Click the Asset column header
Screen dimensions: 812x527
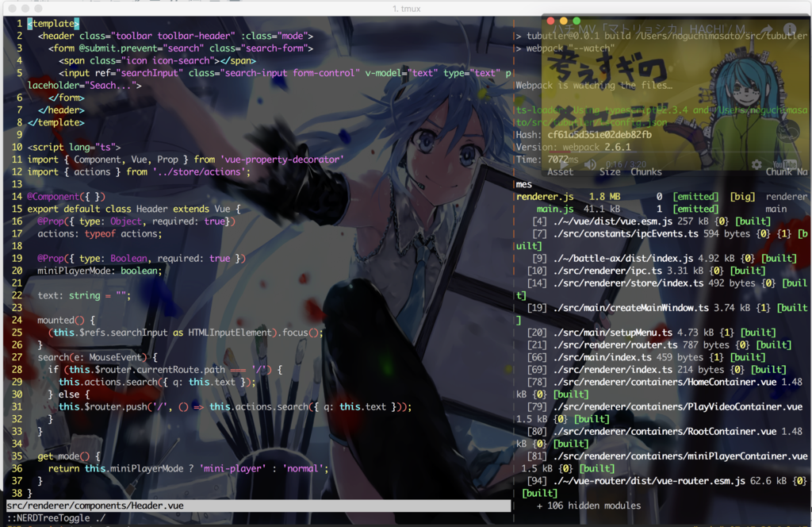coord(560,172)
